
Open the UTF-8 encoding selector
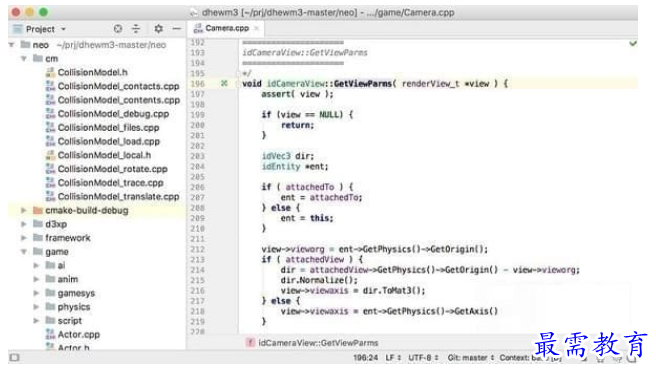tap(423, 358)
